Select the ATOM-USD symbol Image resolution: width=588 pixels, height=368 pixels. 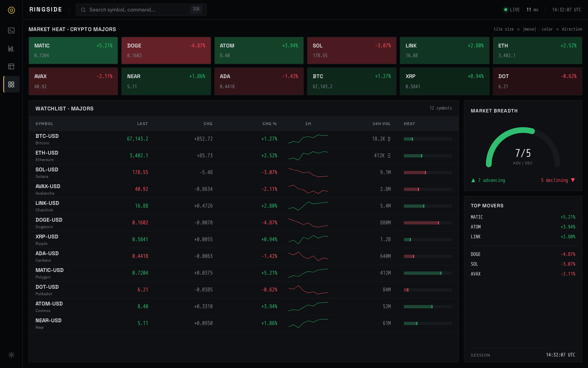49,304
